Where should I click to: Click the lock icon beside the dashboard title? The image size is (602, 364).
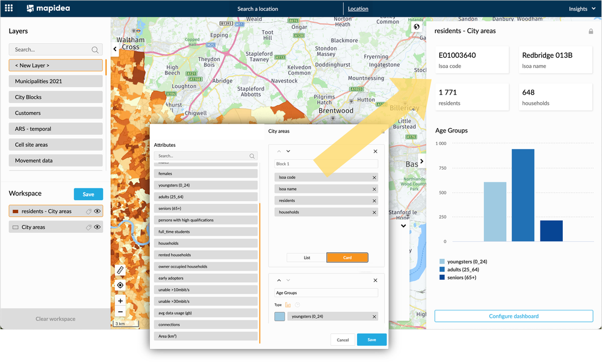[x=591, y=31]
